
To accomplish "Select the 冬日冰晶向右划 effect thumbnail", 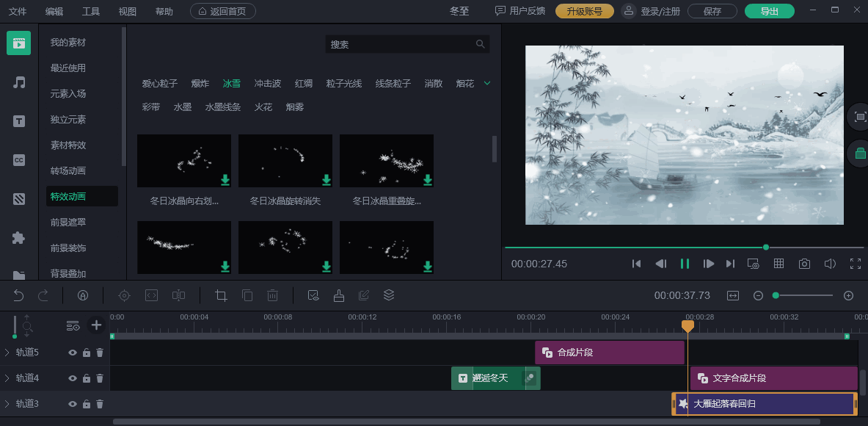I will pyautogui.click(x=184, y=161).
